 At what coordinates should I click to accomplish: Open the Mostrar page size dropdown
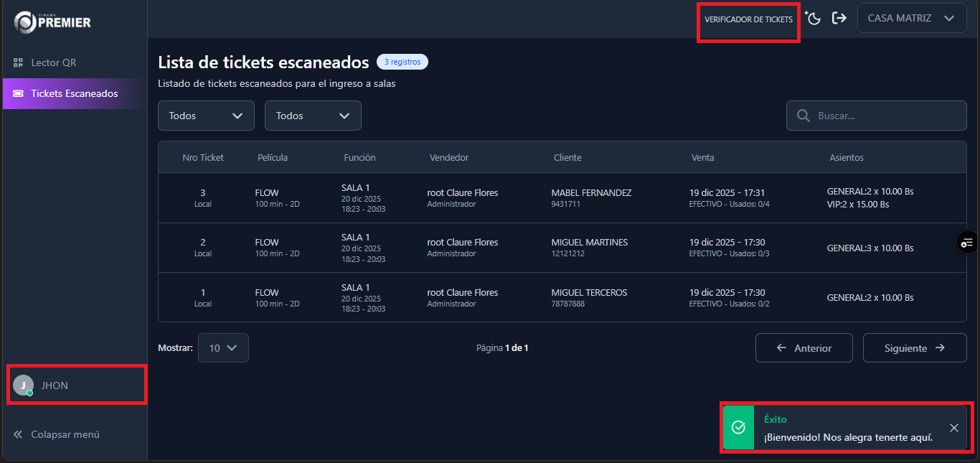pyautogui.click(x=223, y=347)
